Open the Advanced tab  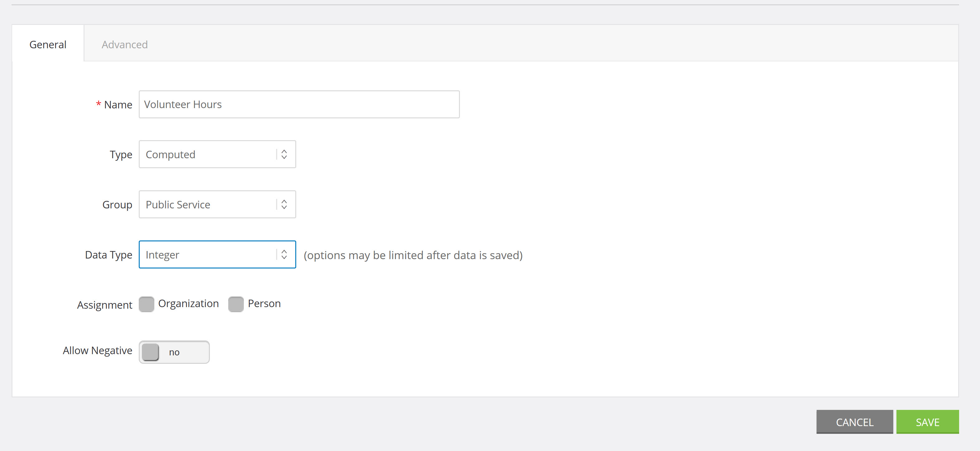click(124, 45)
